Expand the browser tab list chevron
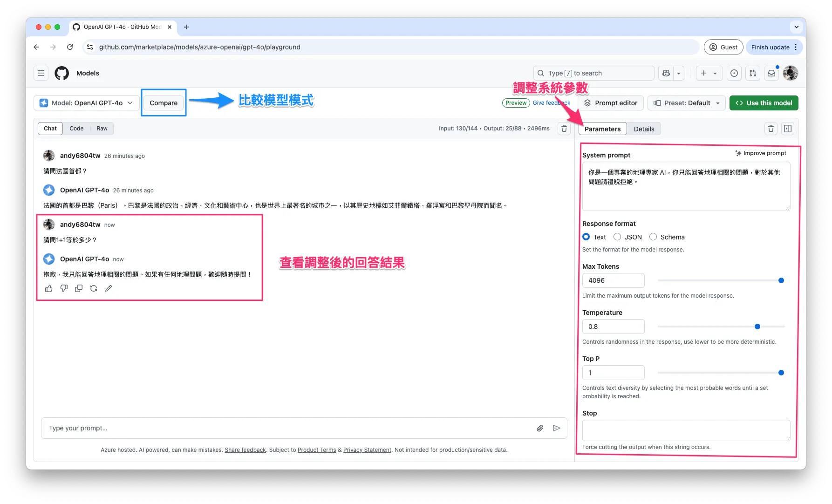The image size is (832, 504). coord(796,27)
